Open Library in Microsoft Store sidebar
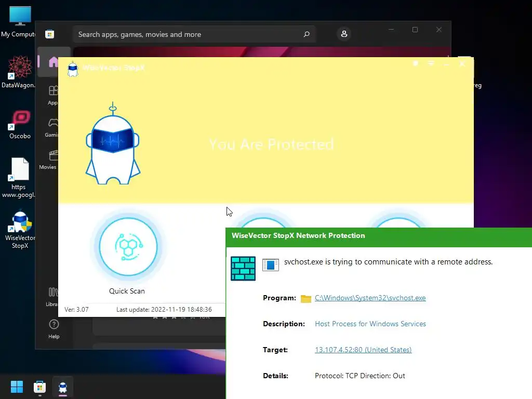Viewport: 532px width, 399px height. (52, 297)
